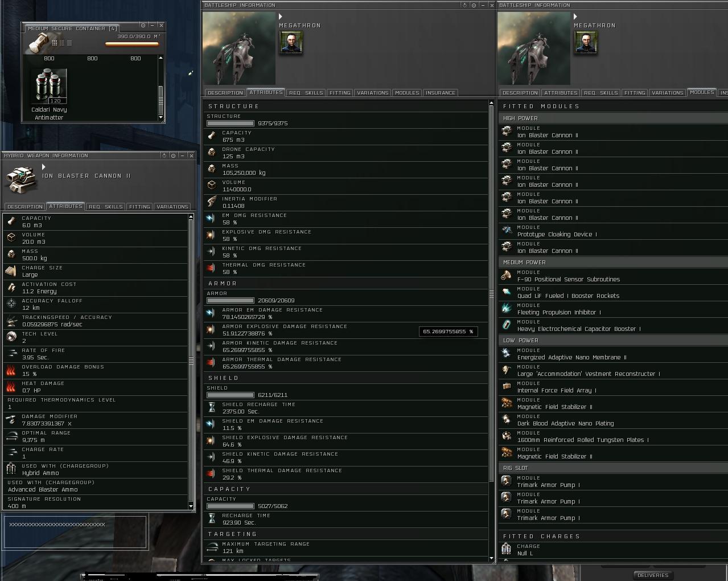The image size is (728, 581).
Task: Open Variations tab in Hybrid Weapon Information
Action: tap(172, 206)
